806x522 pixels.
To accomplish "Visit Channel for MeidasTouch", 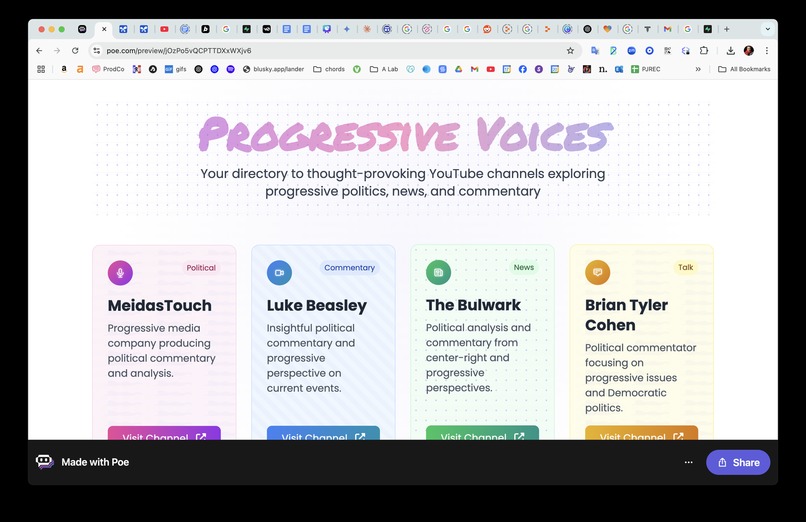I will (164, 433).
